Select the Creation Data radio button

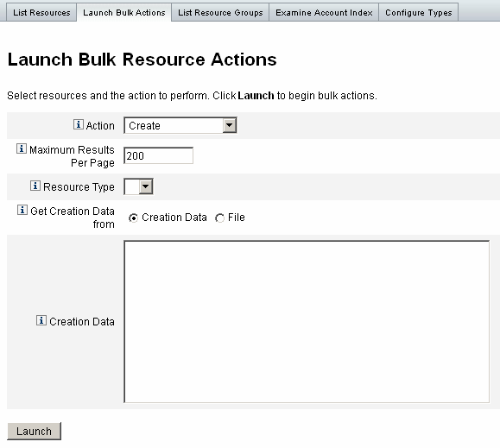click(133, 218)
